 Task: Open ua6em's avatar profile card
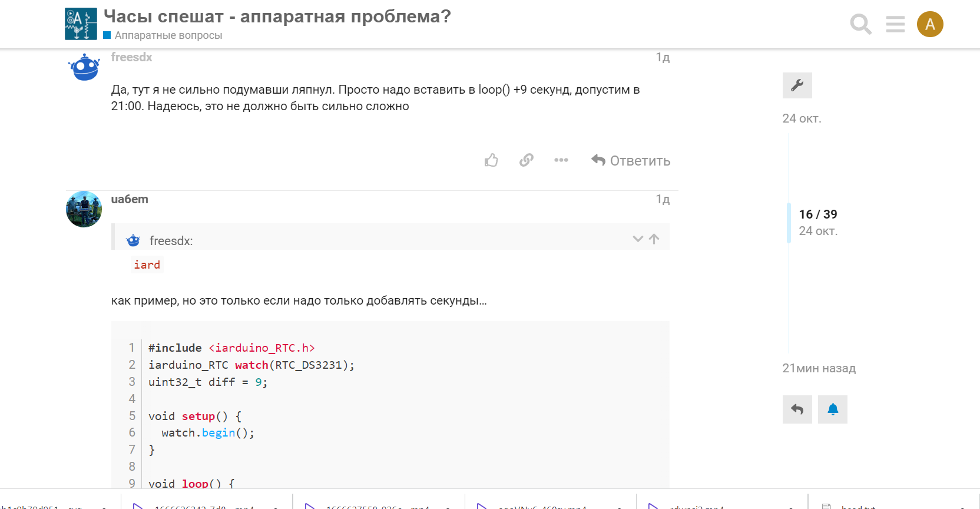coord(84,209)
